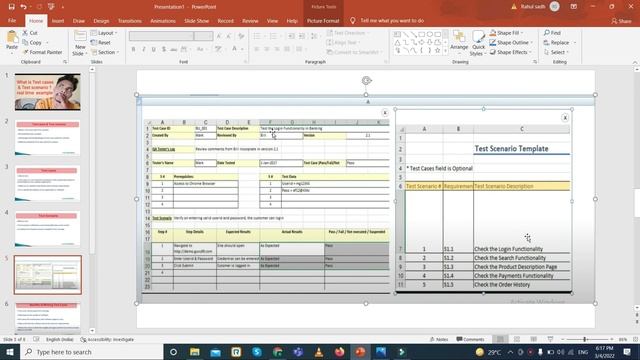
Task: Click Tell me what you want to do
Action: pyautogui.click(x=387, y=20)
